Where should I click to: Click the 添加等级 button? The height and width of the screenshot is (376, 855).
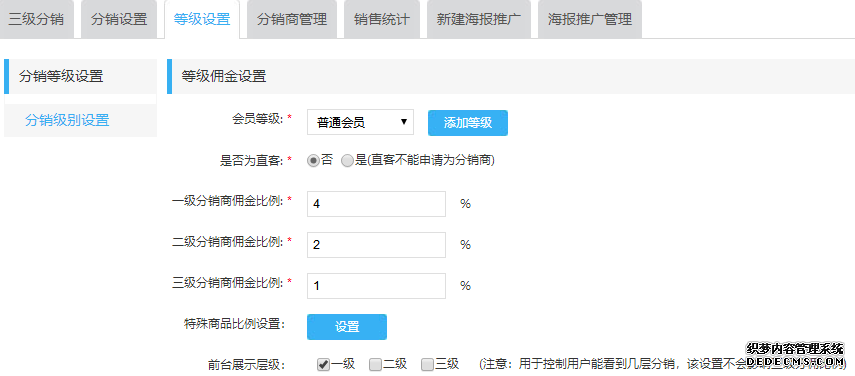coord(468,123)
